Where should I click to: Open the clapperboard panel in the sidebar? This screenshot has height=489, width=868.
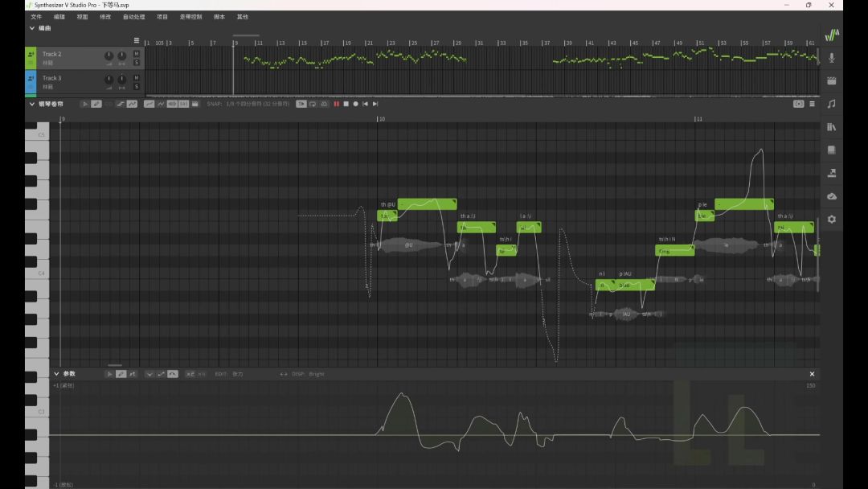tap(831, 80)
